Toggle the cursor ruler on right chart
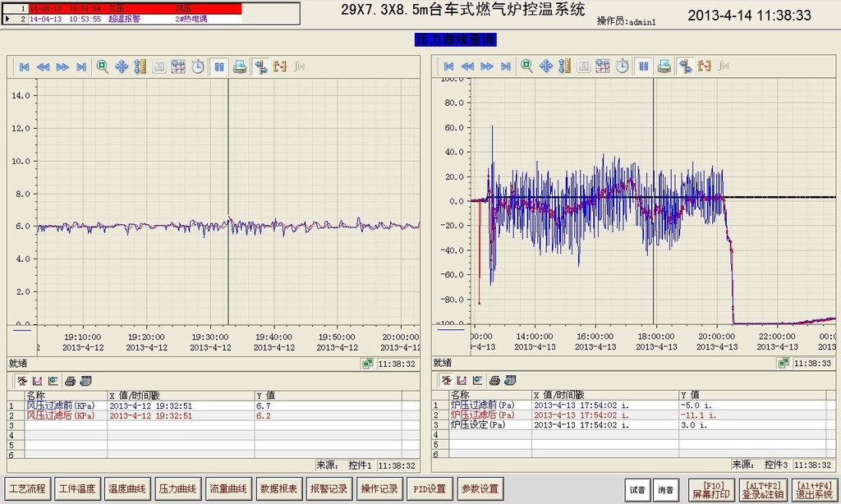Viewport: 841px width, 504px height. pyautogui.click(x=685, y=66)
